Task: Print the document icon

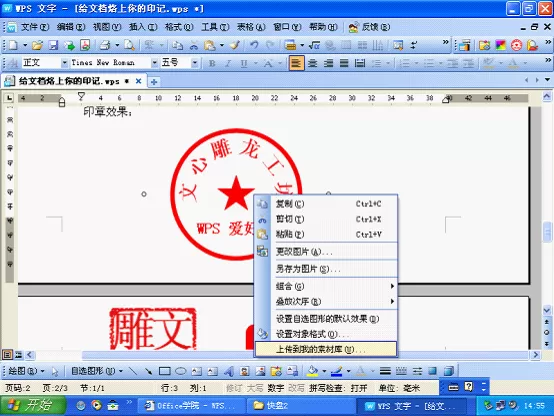Action: (x=105, y=45)
